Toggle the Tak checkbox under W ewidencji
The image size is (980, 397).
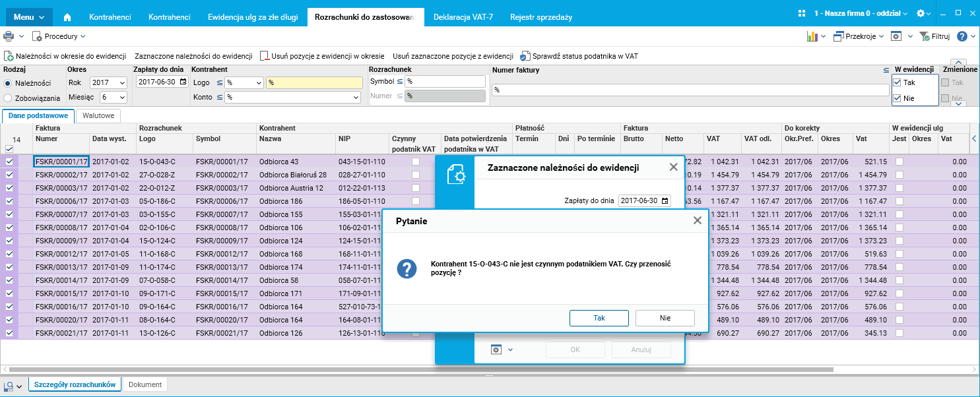(x=897, y=82)
